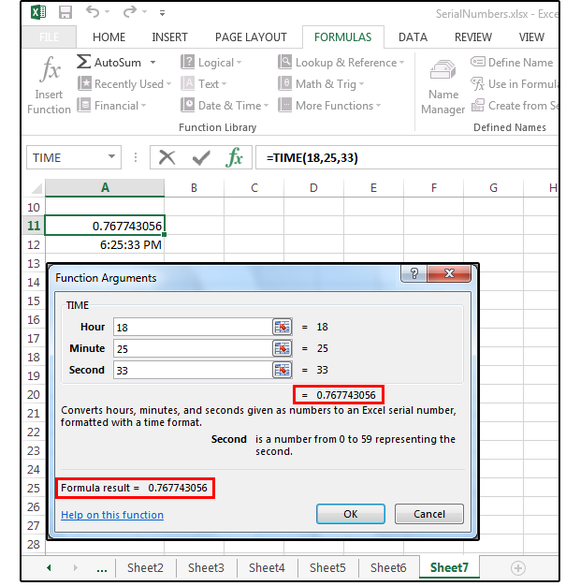Click Use in Formula option

[x=514, y=84]
